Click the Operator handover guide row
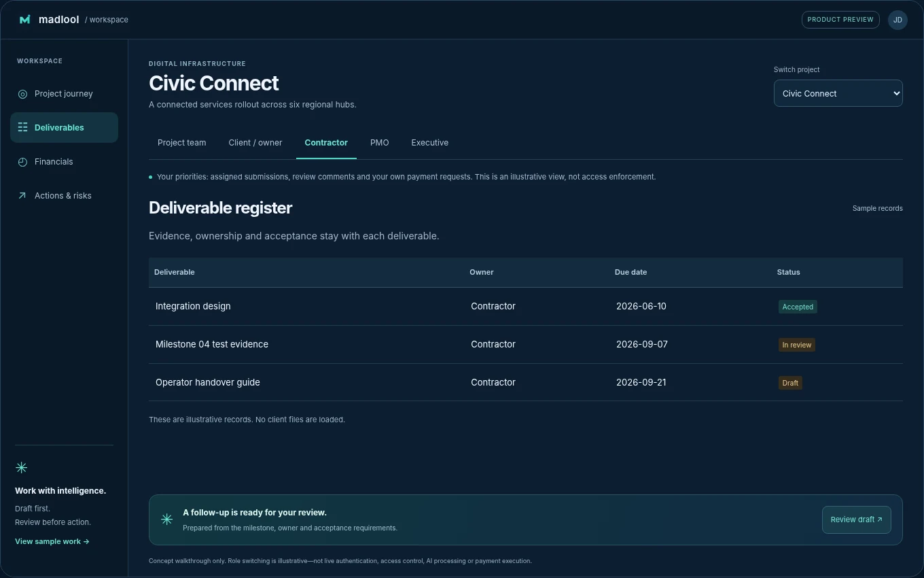 coord(526,382)
